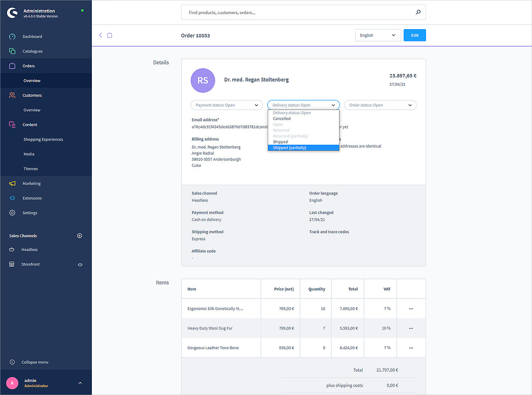Add a sales channel with the plus icon
The height and width of the screenshot is (395, 532).
tap(80, 236)
